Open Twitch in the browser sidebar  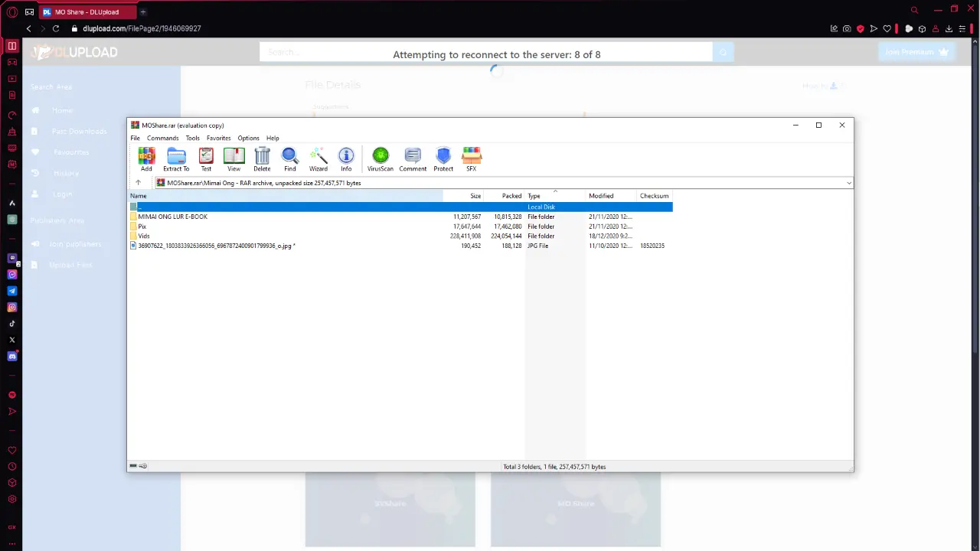(12, 258)
